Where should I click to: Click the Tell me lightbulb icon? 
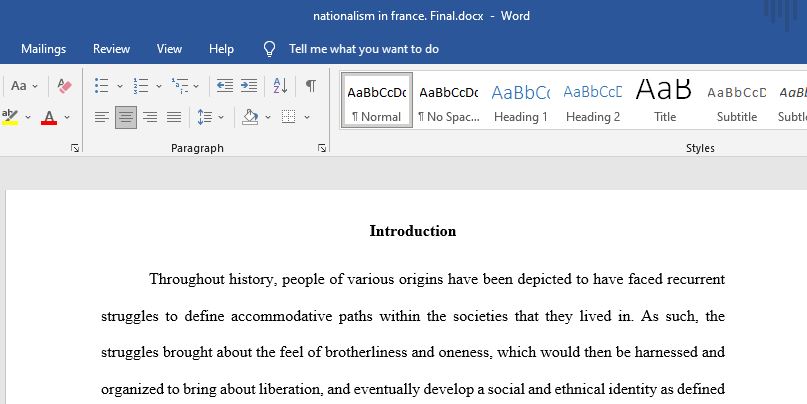tap(269, 49)
